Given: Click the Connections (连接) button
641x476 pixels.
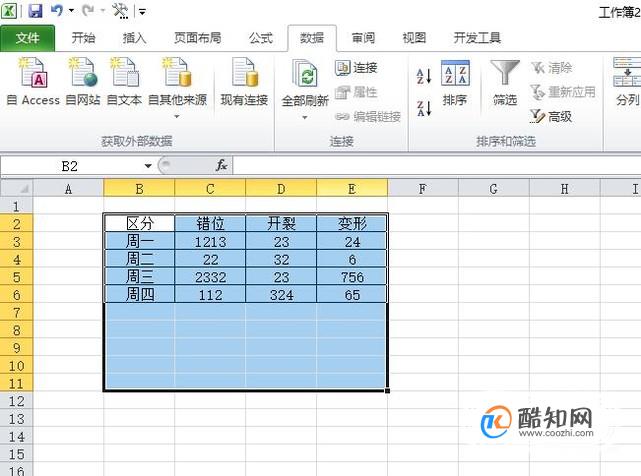Looking at the screenshot, I should [356, 67].
